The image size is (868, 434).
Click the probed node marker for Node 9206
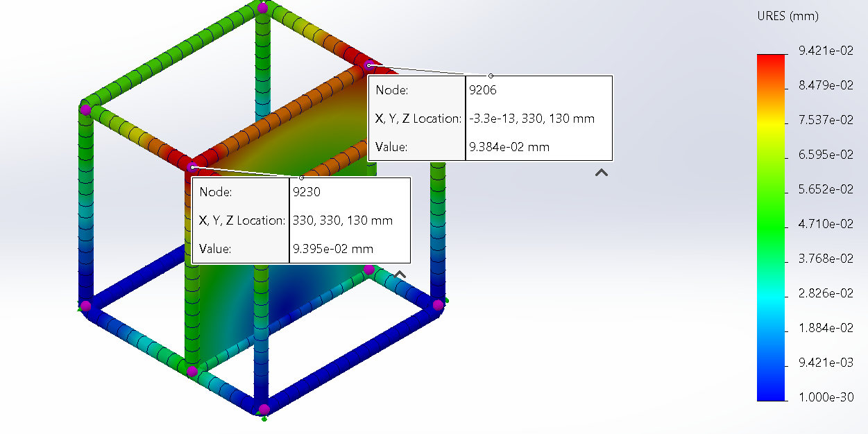pyautogui.click(x=368, y=65)
